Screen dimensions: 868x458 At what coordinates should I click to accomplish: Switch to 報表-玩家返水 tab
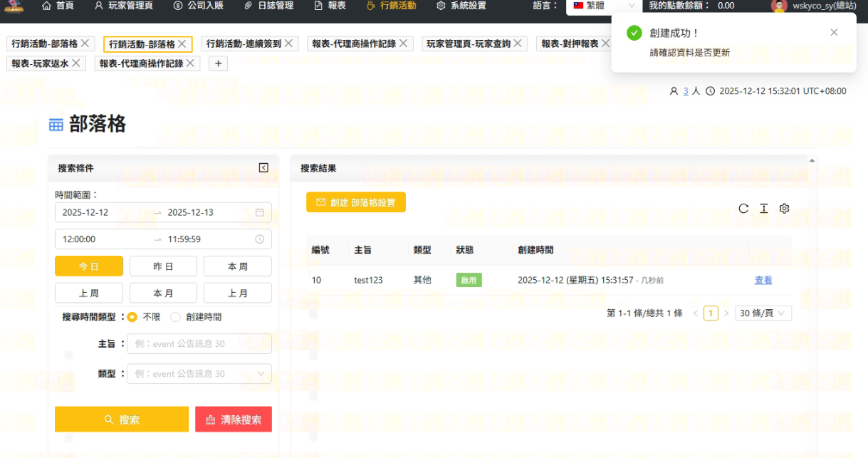[40, 63]
